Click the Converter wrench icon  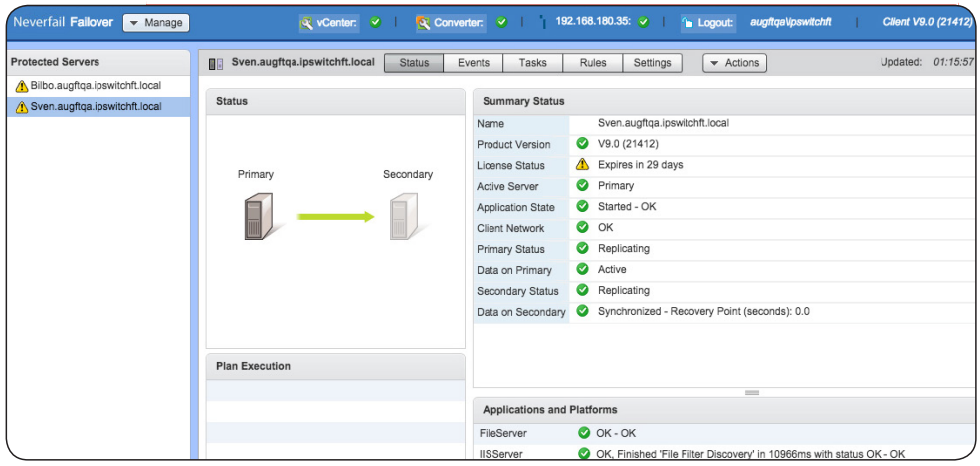[x=423, y=23]
